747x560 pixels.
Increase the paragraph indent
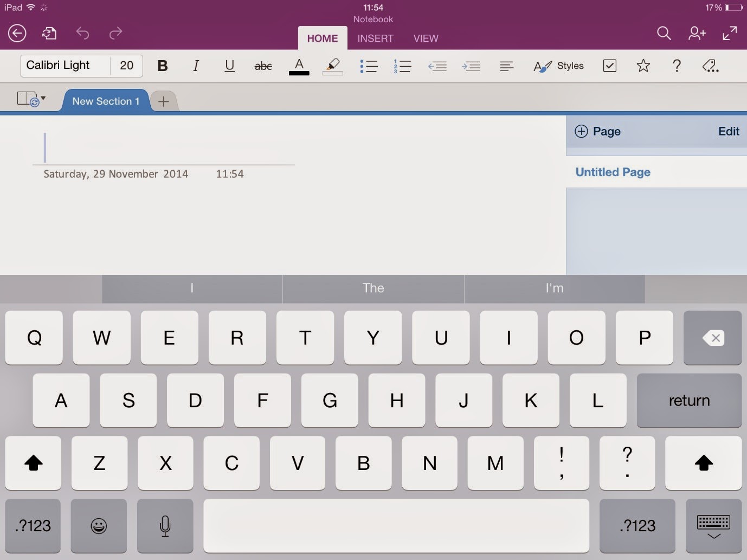pos(471,66)
